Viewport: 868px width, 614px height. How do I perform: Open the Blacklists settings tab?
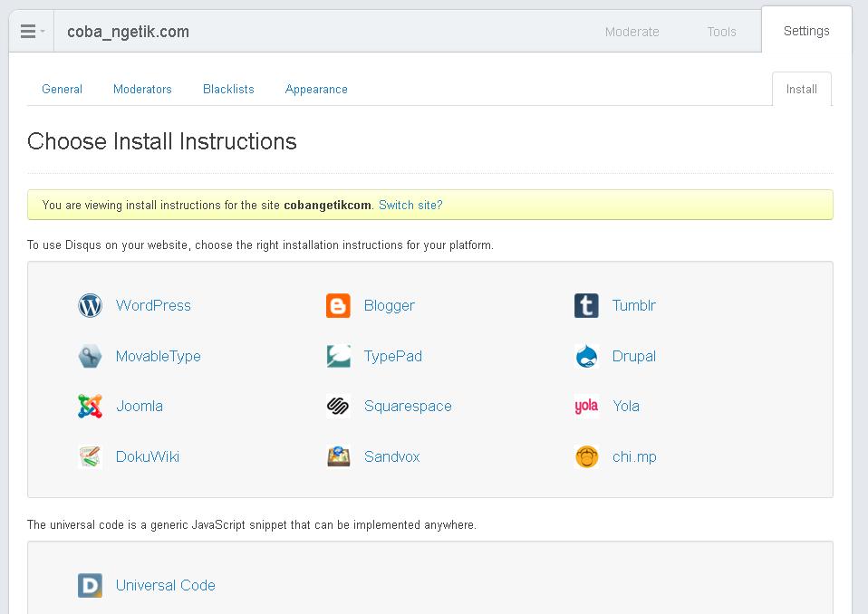pyautogui.click(x=228, y=89)
